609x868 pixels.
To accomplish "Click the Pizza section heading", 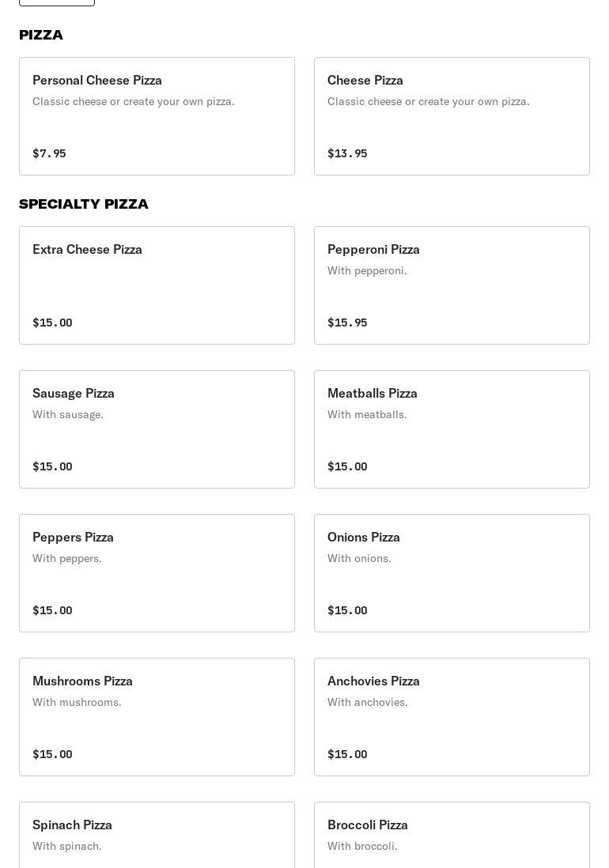I will [x=41, y=35].
